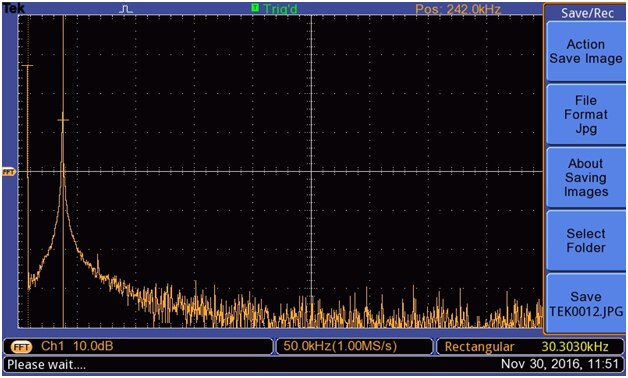Click the Please wait.... status message

(46, 365)
